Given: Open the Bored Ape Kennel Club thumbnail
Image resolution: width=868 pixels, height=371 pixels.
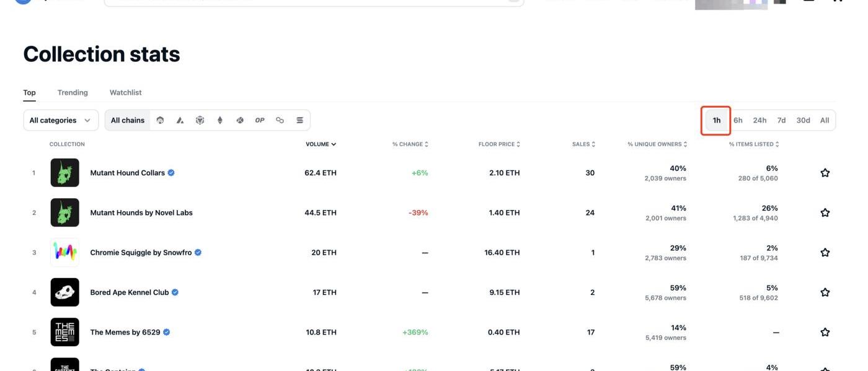Looking at the screenshot, I should coord(65,292).
